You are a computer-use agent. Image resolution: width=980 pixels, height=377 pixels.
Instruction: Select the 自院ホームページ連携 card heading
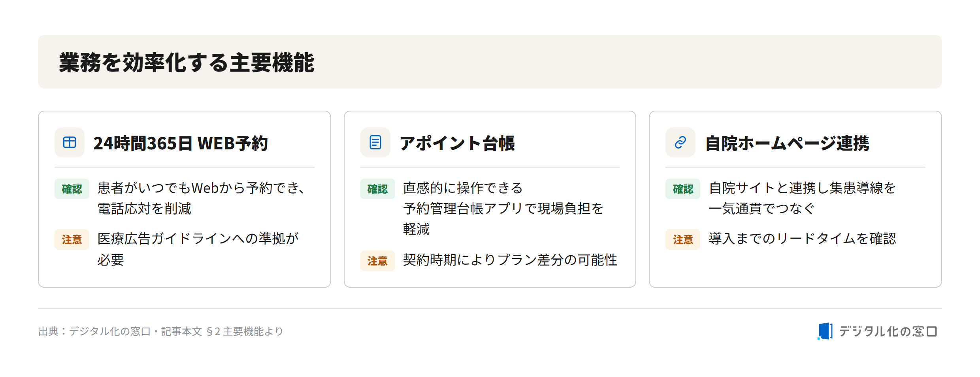point(787,143)
